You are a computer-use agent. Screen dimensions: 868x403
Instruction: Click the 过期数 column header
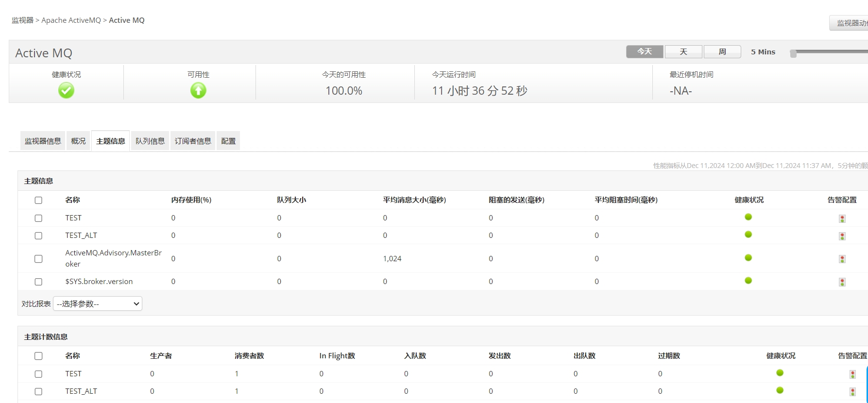pos(669,355)
